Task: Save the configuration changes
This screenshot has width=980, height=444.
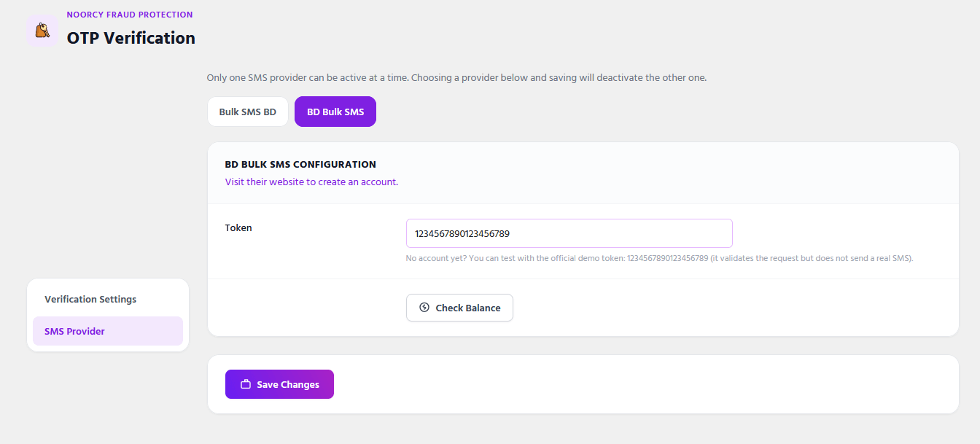Action: point(279,384)
